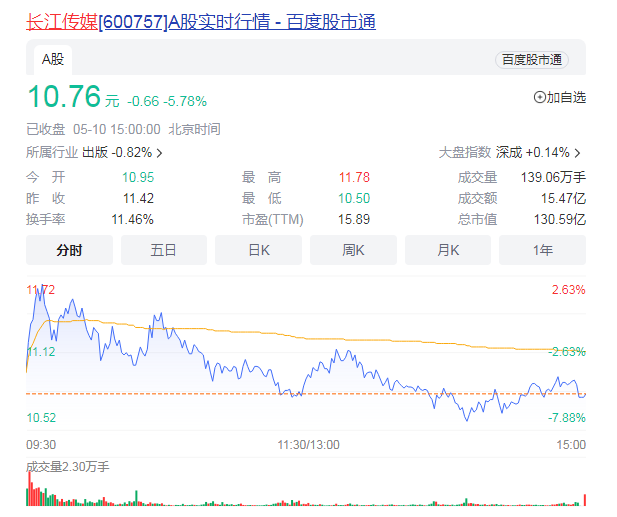Click the volume bars at market open
This screenshot has height=517, width=617.
[32, 492]
